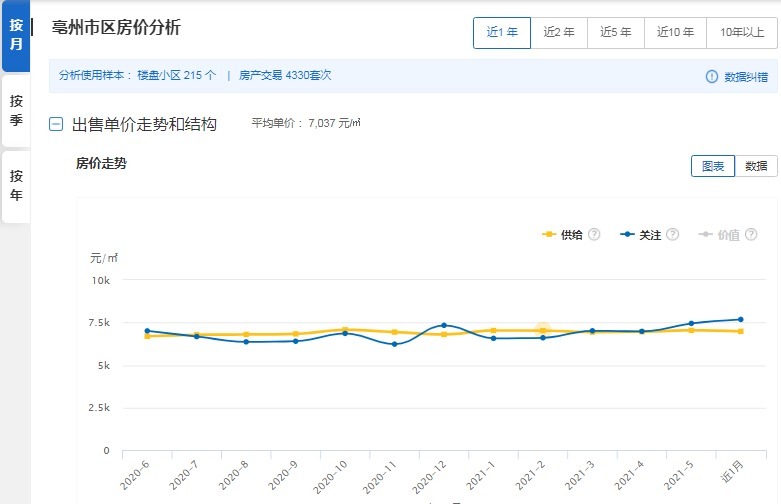Select the 近5年 time range tab
This screenshot has height=504, width=781.
616,32
